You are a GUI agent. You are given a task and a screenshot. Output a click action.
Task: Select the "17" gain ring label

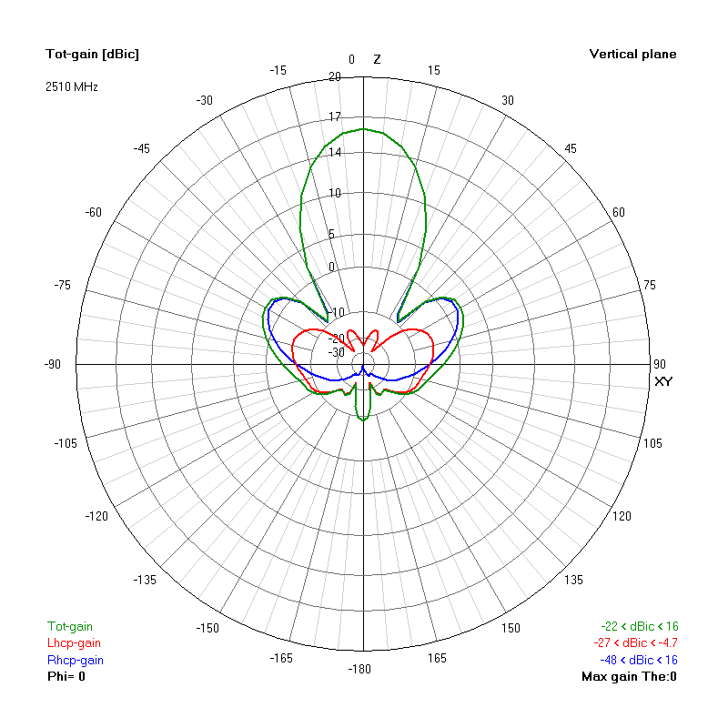pyautogui.click(x=335, y=116)
